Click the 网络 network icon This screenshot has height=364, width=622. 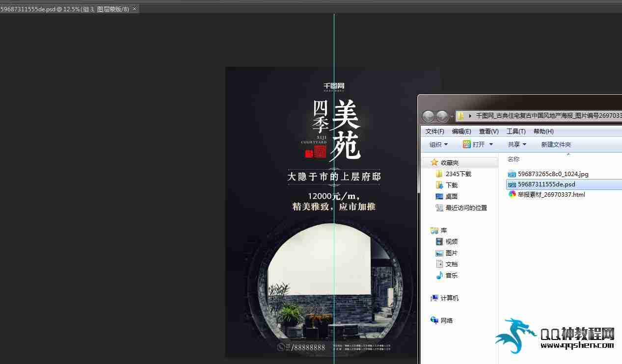point(434,320)
